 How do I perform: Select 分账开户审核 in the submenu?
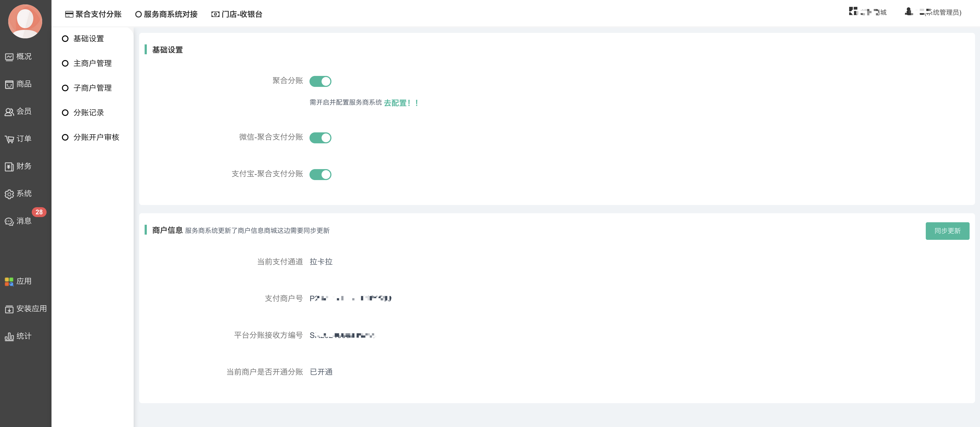pos(96,137)
